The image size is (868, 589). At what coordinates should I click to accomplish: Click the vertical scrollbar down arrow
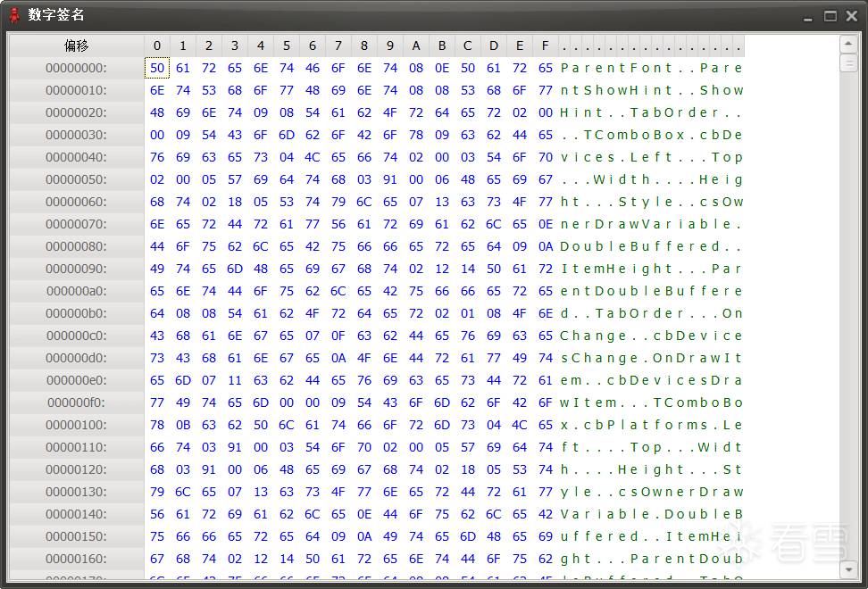(x=848, y=569)
